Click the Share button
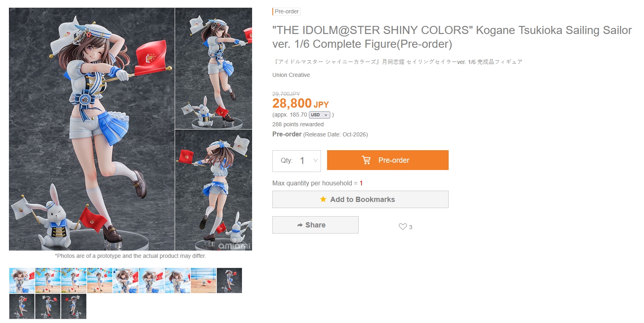The width and height of the screenshot is (644, 323). click(x=315, y=225)
